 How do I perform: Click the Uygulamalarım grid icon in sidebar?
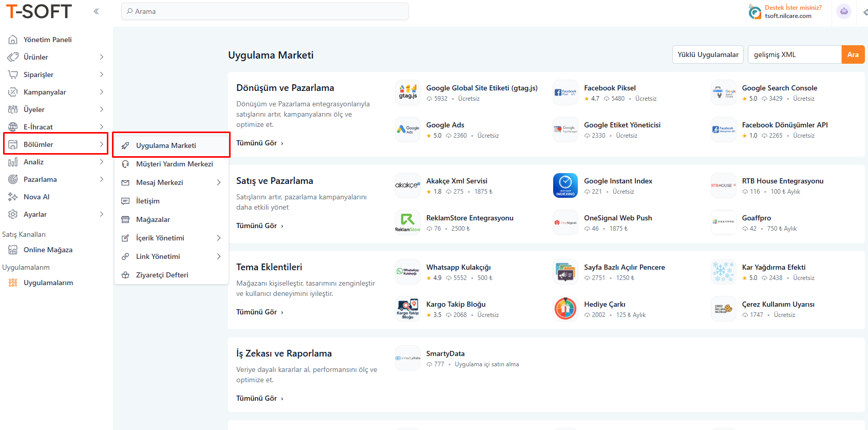tap(13, 283)
